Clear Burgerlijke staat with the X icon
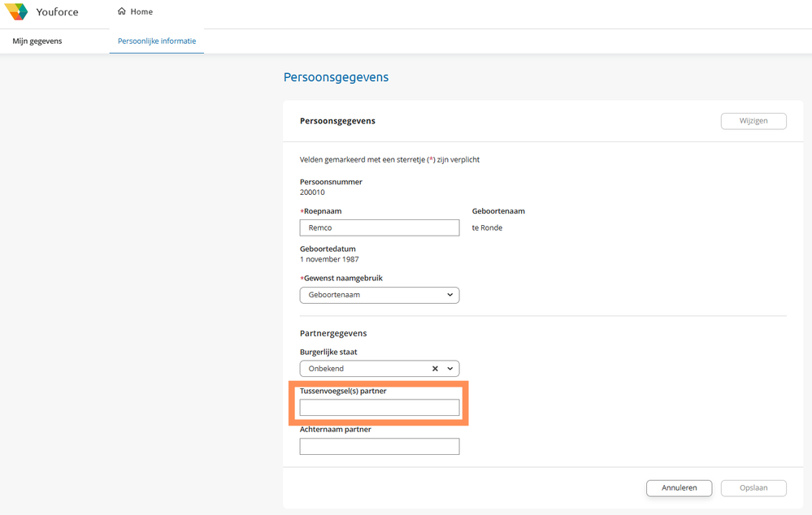This screenshot has width=812, height=515. click(x=435, y=369)
